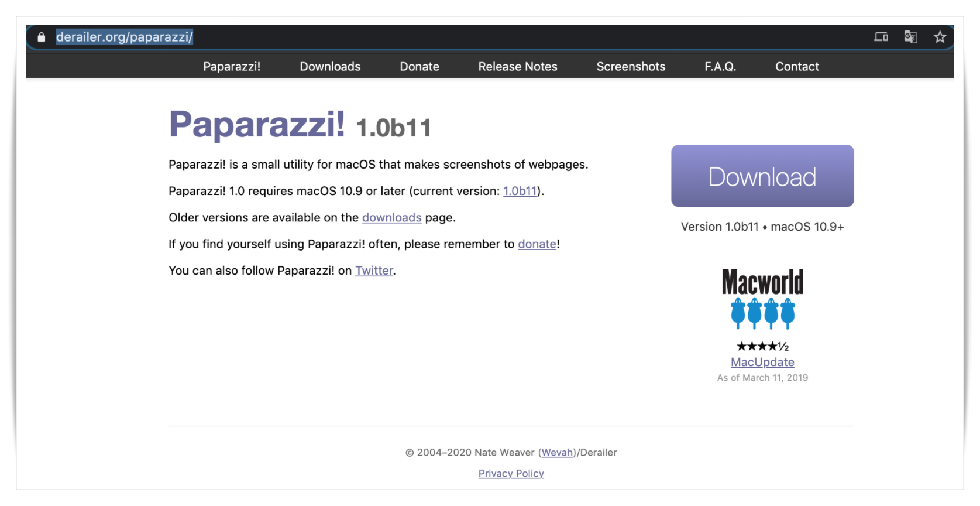Click the lock icon in address bar
Viewport: 980px width, 506px height.
42,37
